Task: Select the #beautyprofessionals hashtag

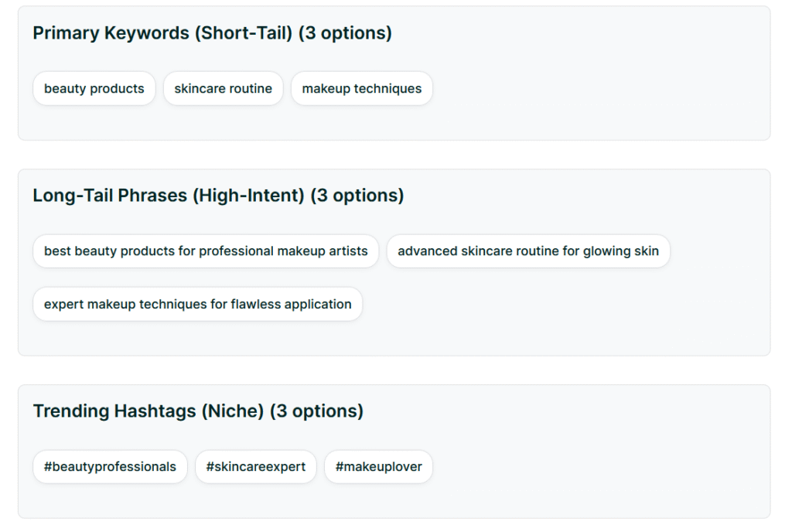Action: coord(110,466)
